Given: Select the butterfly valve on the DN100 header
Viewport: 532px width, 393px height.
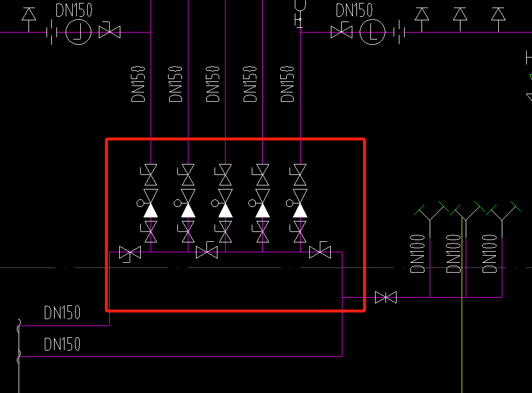Looking at the screenshot, I should (385, 297).
